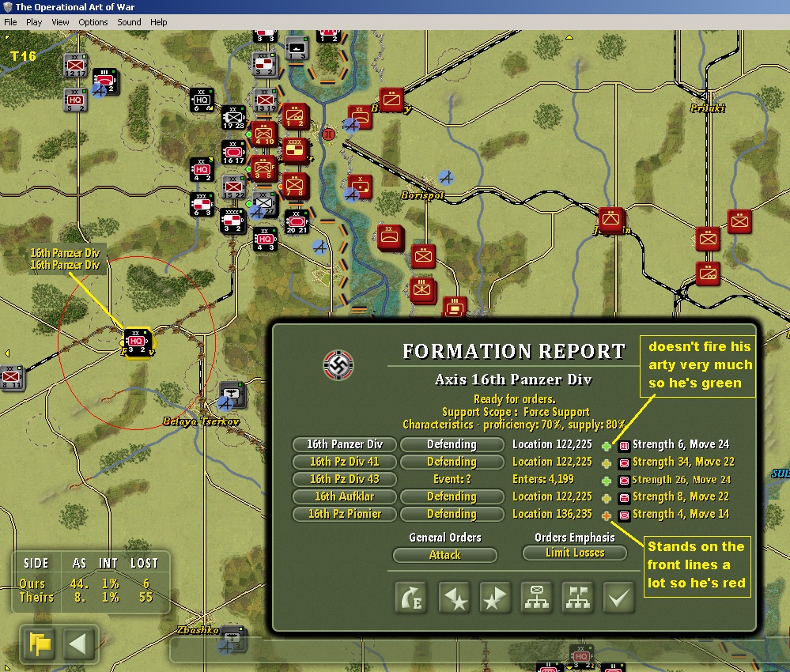The image size is (790, 672).
Task: Click the green plus on 16th Pz Div 43 row
Action: 606,481
